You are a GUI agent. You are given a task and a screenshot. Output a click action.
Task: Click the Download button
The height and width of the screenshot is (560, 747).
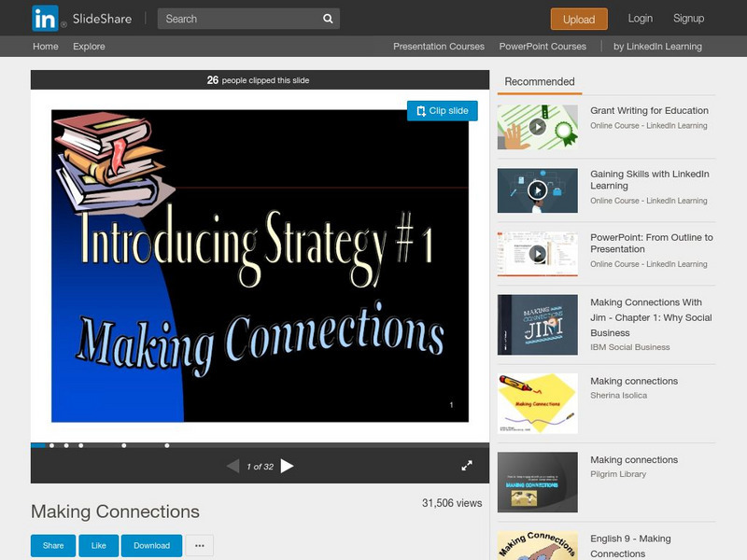click(x=151, y=546)
